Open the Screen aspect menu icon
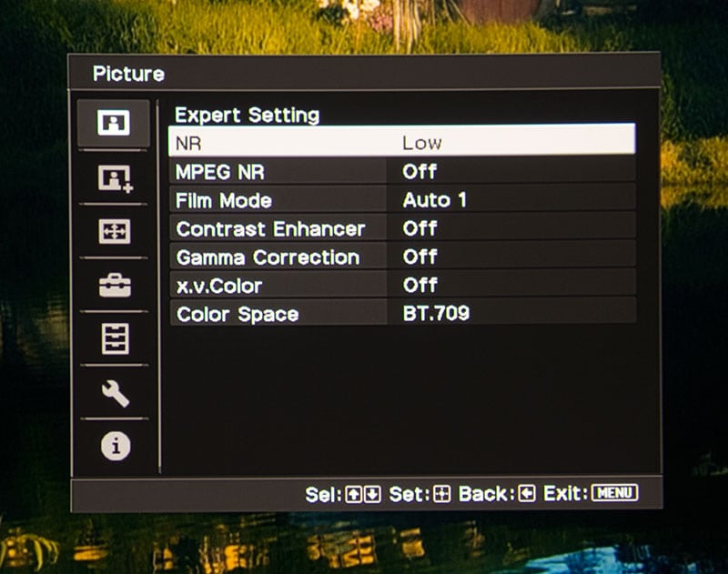The width and height of the screenshot is (728, 574). (115, 231)
